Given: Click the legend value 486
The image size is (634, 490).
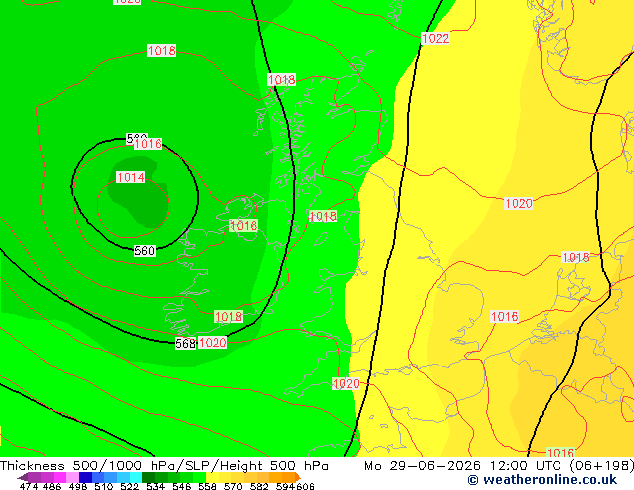Looking at the screenshot, I should pyautogui.click(x=52, y=486).
